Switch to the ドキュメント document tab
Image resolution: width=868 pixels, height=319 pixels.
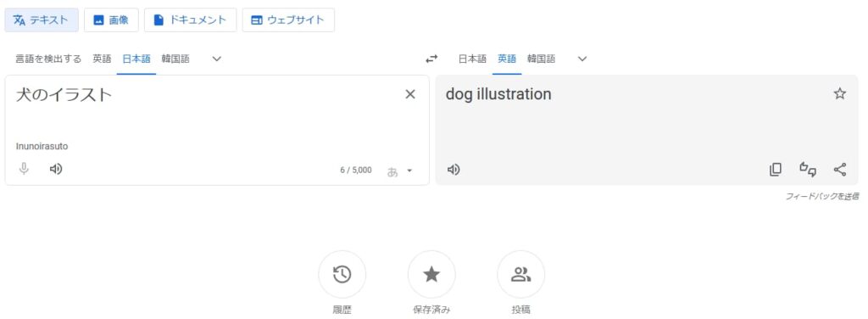point(191,20)
